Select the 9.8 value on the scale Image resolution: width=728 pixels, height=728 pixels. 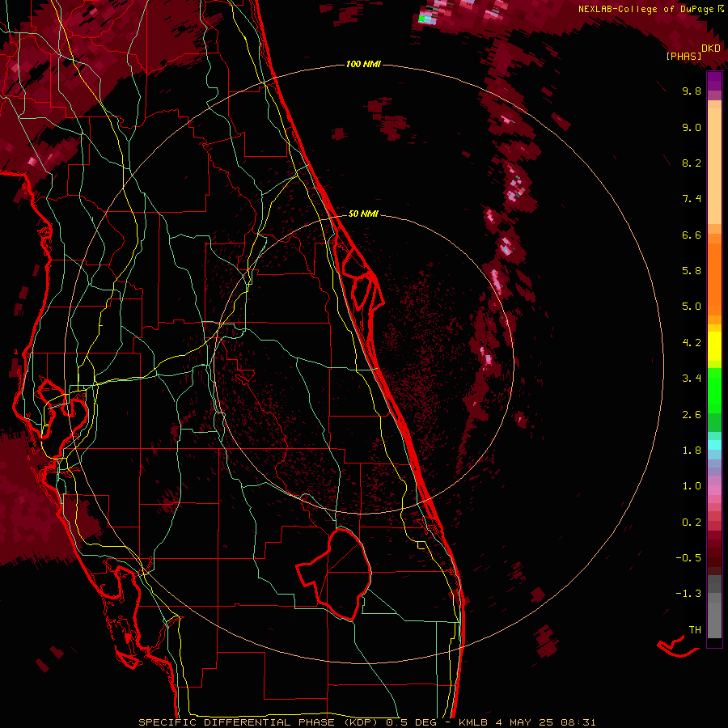692,91
